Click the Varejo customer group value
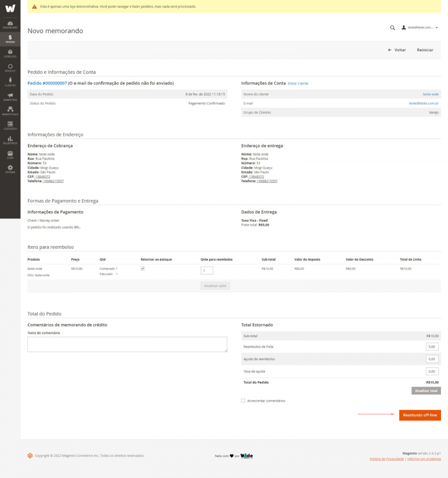Screen dimensions: 448x478 click(434, 112)
